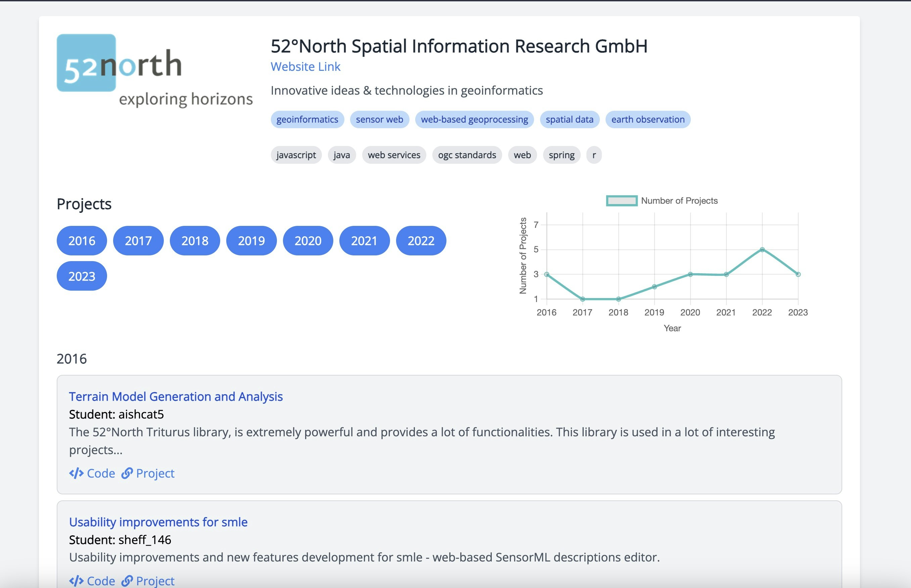Screen dimensions: 911x588
Task: Jump to 2022 projects
Action: click(421, 241)
